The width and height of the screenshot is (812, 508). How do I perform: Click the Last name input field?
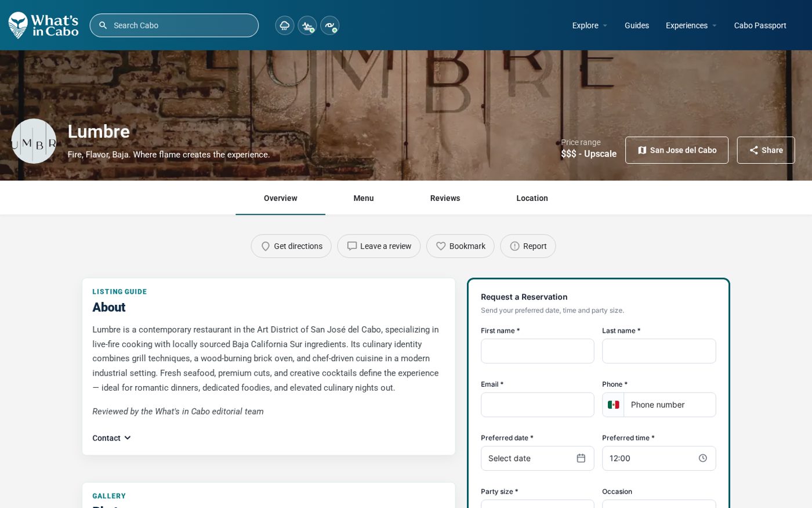[x=659, y=351]
